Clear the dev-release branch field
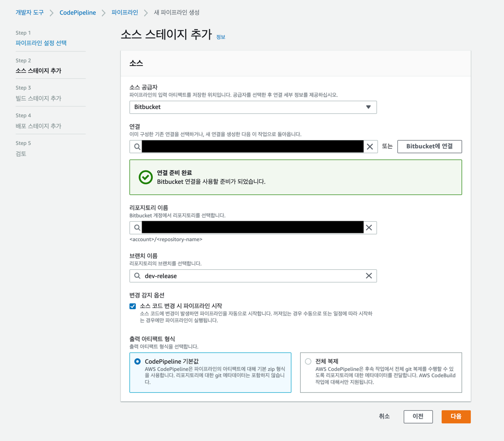Image resolution: width=504 pixels, height=441 pixels. 369,276
